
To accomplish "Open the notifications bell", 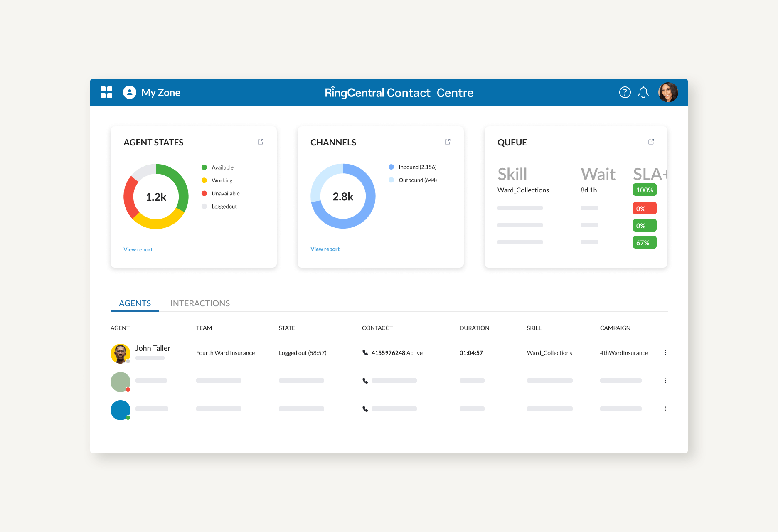I will [x=644, y=92].
